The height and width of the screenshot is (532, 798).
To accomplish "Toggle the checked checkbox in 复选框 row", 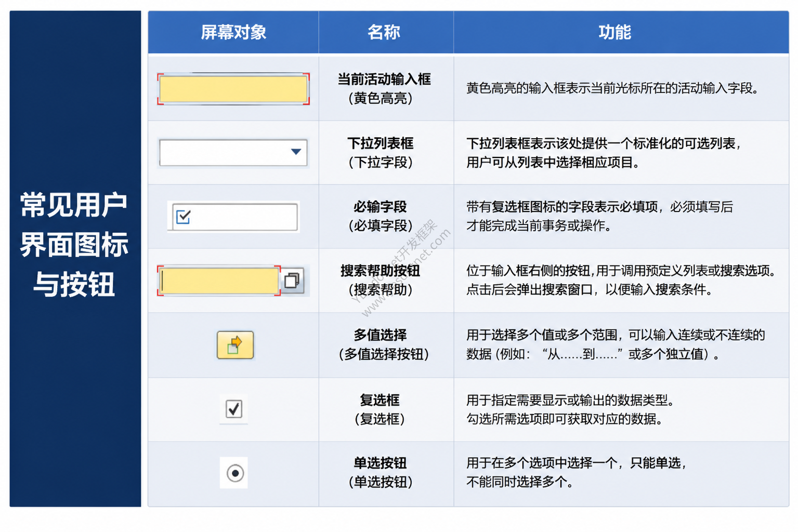I will point(234,409).
